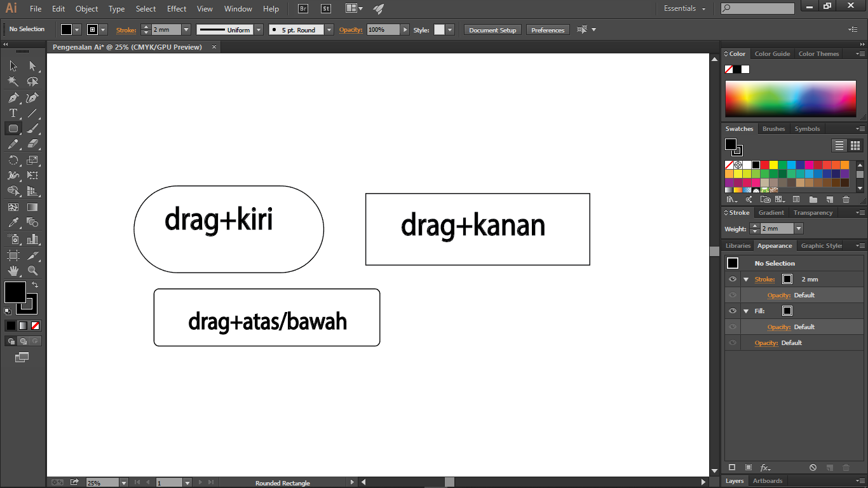Select the Perspective Grid tool

(32, 191)
